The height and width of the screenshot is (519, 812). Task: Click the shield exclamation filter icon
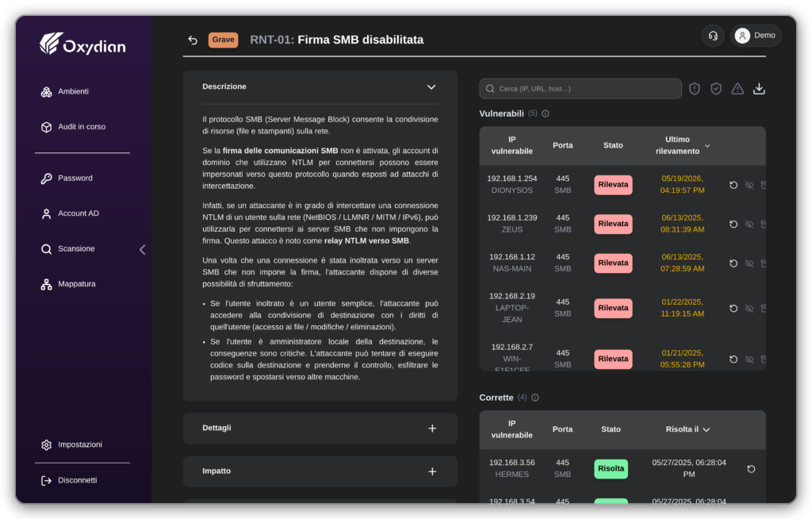(695, 89)
